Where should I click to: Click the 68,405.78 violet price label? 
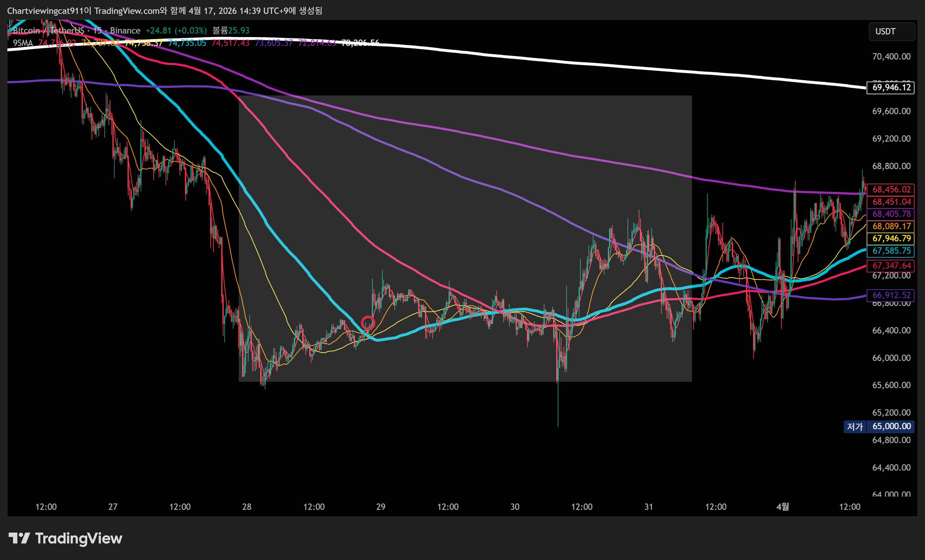click(x=891, y=214)
